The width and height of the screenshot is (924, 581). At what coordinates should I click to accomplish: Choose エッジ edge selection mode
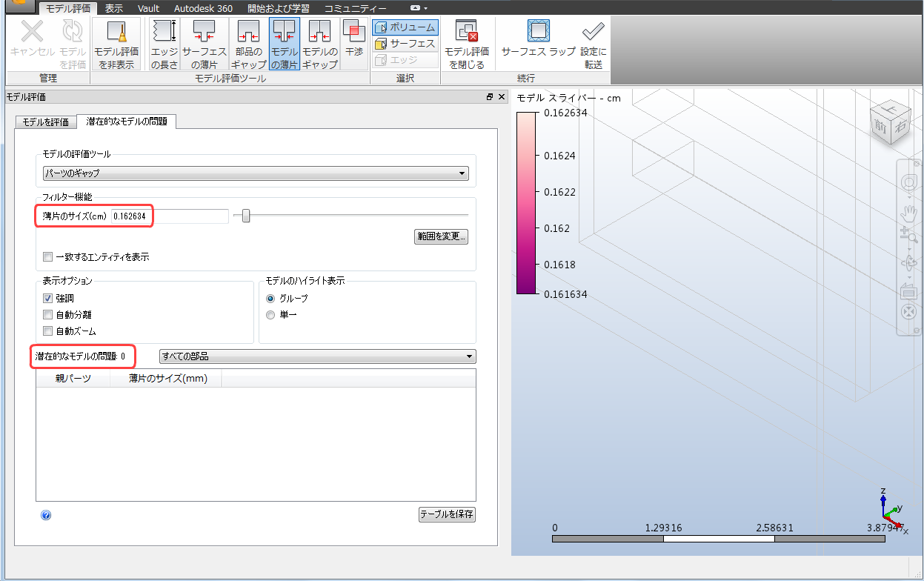click(405, 60)
